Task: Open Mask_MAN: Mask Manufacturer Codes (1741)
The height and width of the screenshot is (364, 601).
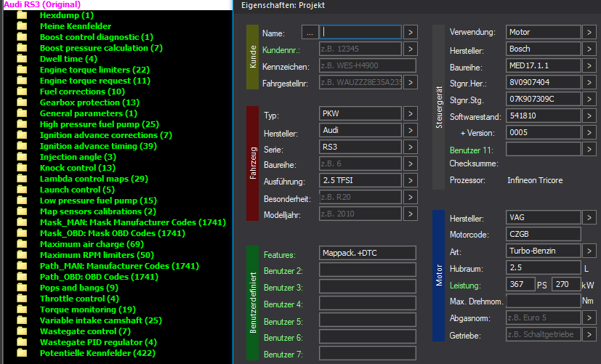Action: [133, 222]
